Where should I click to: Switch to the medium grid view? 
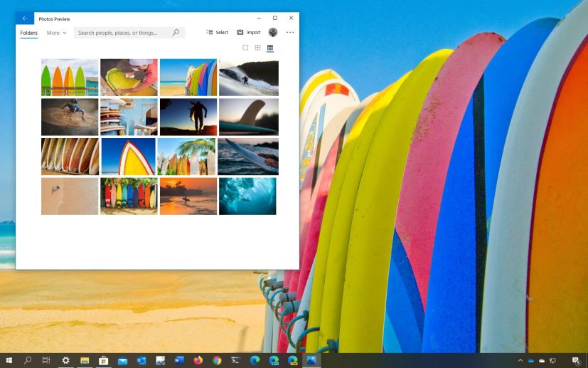(257, 47)
